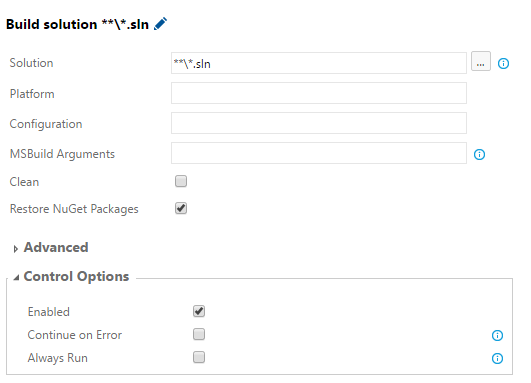Collapse the Control Options section arrow

16,278
